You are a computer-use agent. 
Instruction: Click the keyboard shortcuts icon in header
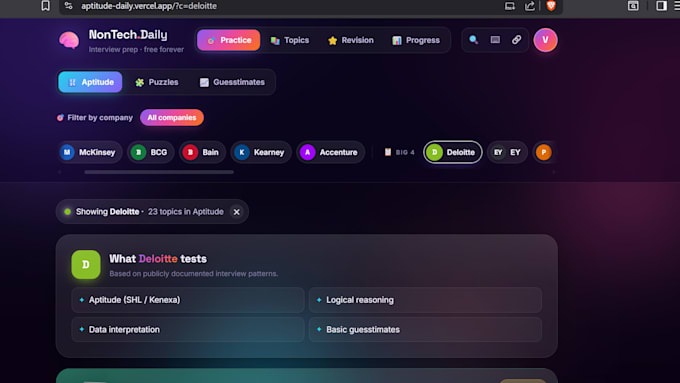(495, 40)
